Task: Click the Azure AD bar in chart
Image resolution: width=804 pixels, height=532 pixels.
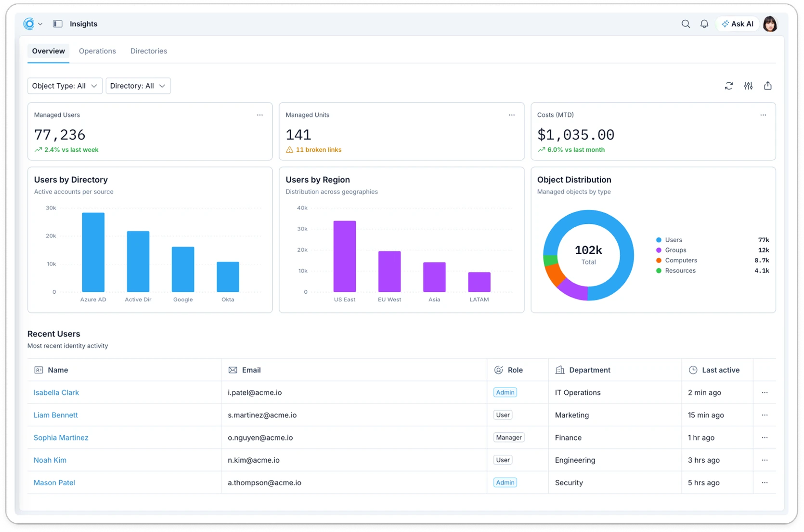Action: [x=93, y=252]
